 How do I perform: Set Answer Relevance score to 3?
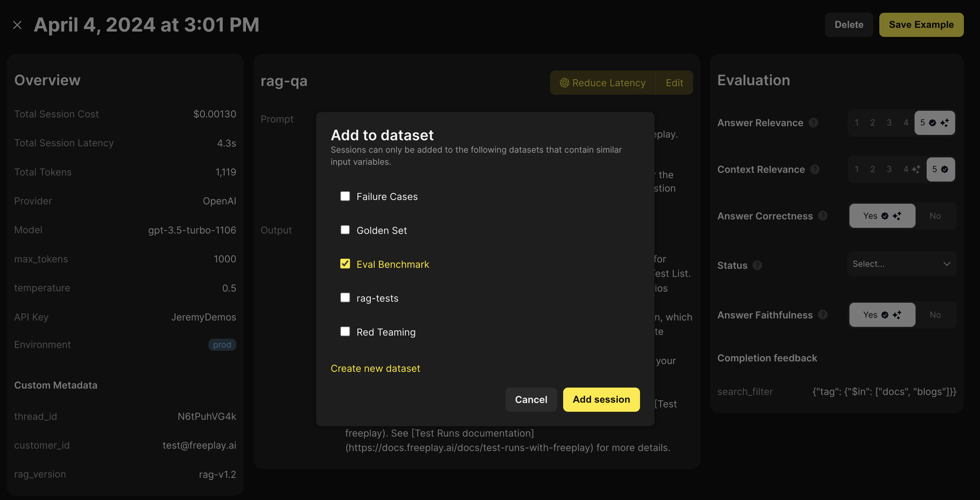click(889, 122)
